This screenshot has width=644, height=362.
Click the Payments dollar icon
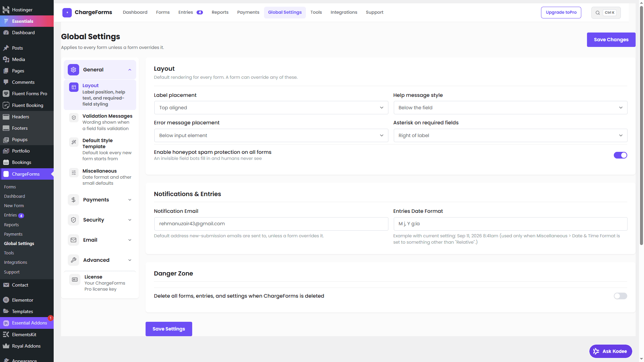pyautogui.click(x=73, y=200)
